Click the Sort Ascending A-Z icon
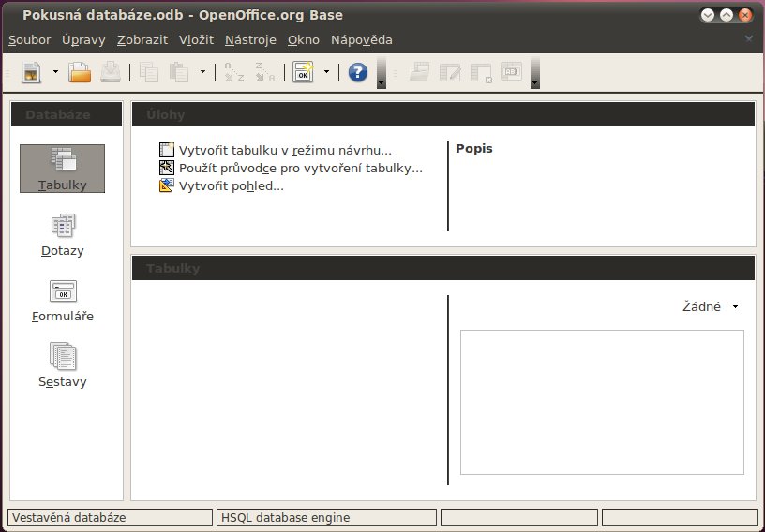Image resolution: width=765 pixels, height=532 pixels. [x=233, y=73]
